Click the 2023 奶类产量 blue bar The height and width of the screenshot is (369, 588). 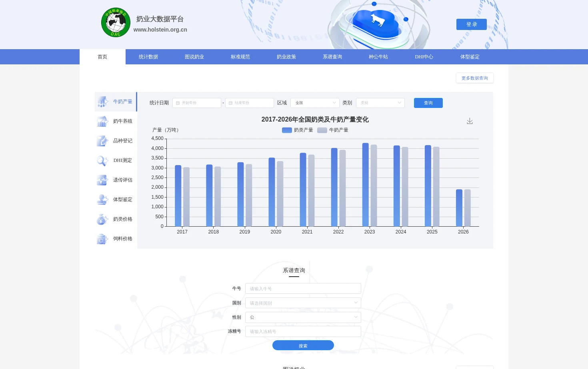click(x=366, y=185)
